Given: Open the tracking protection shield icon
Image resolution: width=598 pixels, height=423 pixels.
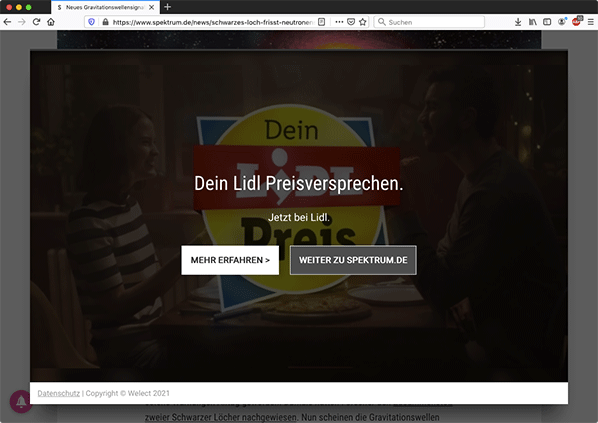Looking at the screenshot, I should point(92,22).
